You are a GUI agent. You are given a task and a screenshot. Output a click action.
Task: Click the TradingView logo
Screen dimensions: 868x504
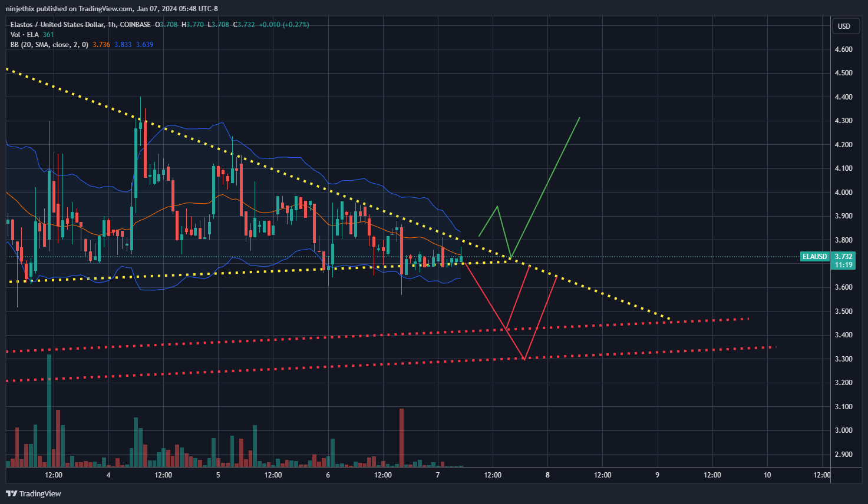(x=34, y=493)
